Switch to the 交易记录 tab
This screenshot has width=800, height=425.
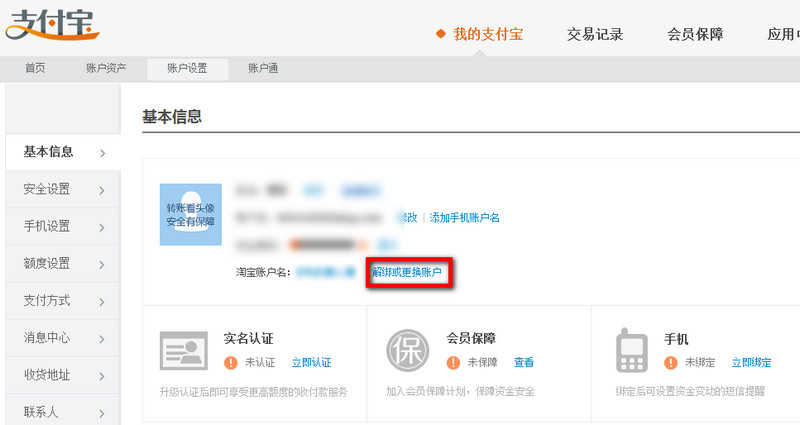click(595, 34)
